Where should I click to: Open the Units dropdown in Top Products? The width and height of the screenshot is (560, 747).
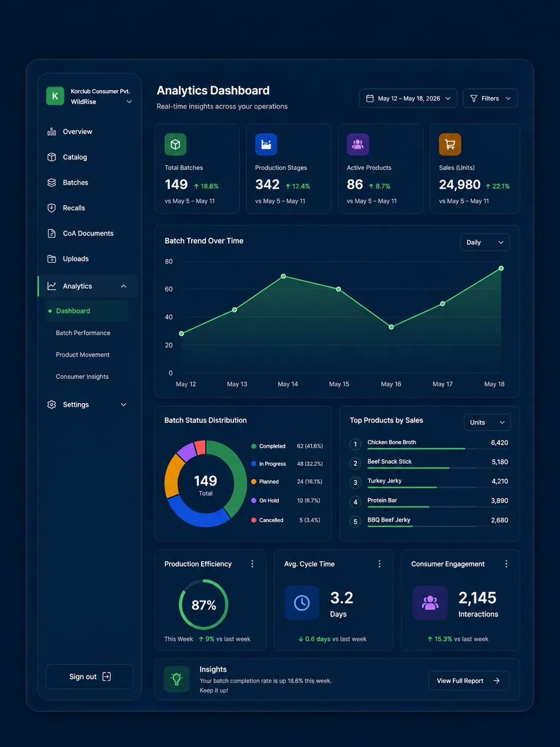click(487, 423)
